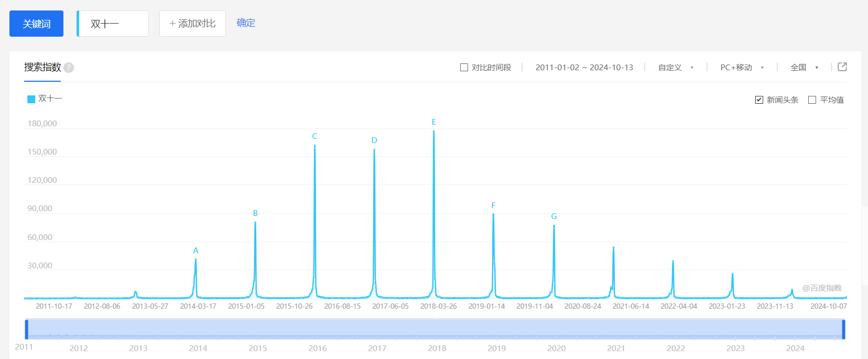Viewport: 868px width, 359px height.
Task: Click the left handle of timeline range slider
Action: pos(27,329)
